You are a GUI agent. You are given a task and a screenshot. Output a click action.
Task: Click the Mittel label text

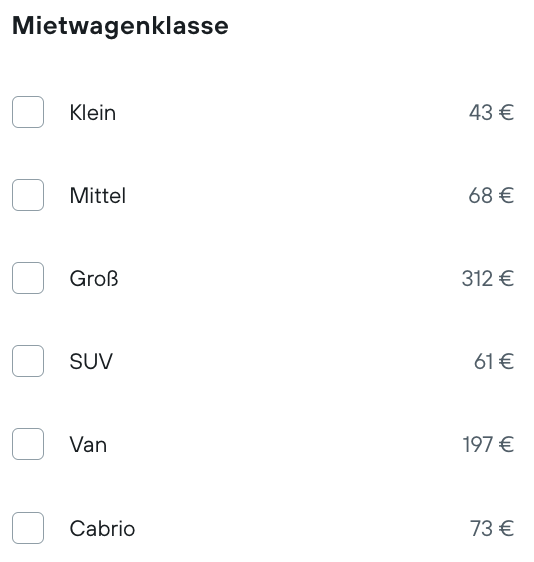point(98,196)
